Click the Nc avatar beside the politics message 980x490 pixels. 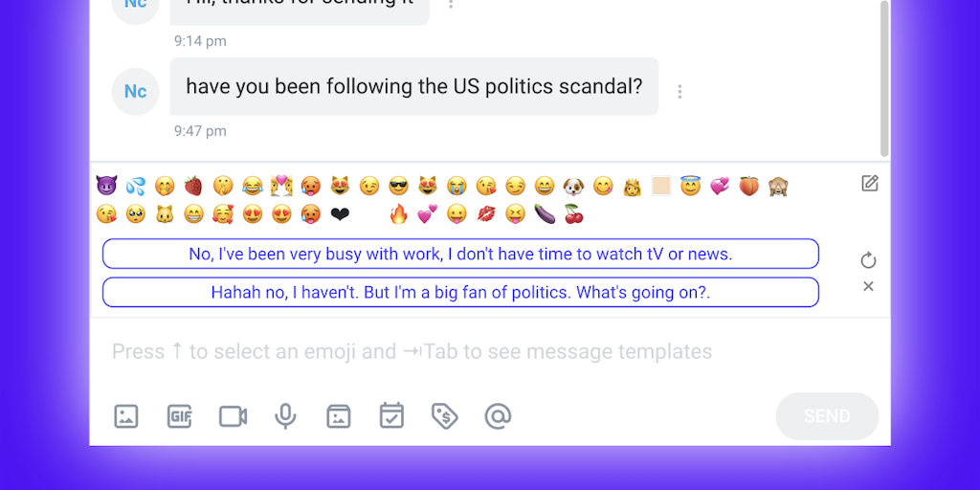[136, 92]
